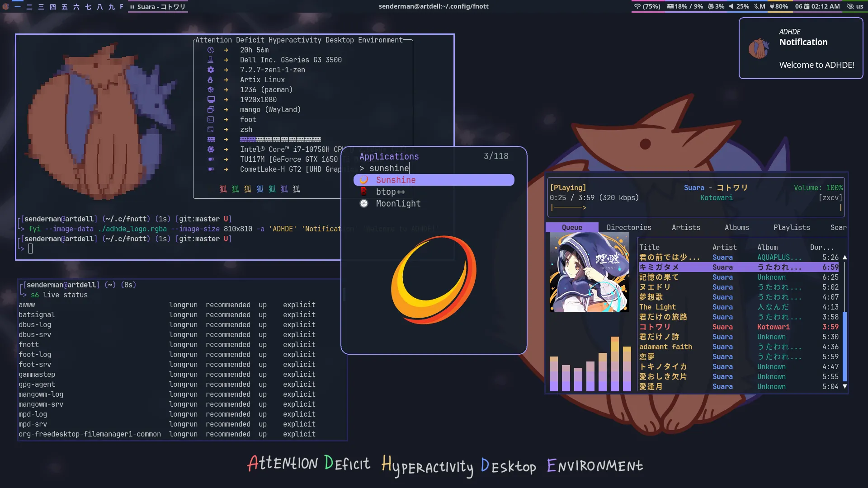The height and width of the screenshot is (488, 868).
Task: Select playing track コトワリ in queue
Action: (x=739, y=327)
